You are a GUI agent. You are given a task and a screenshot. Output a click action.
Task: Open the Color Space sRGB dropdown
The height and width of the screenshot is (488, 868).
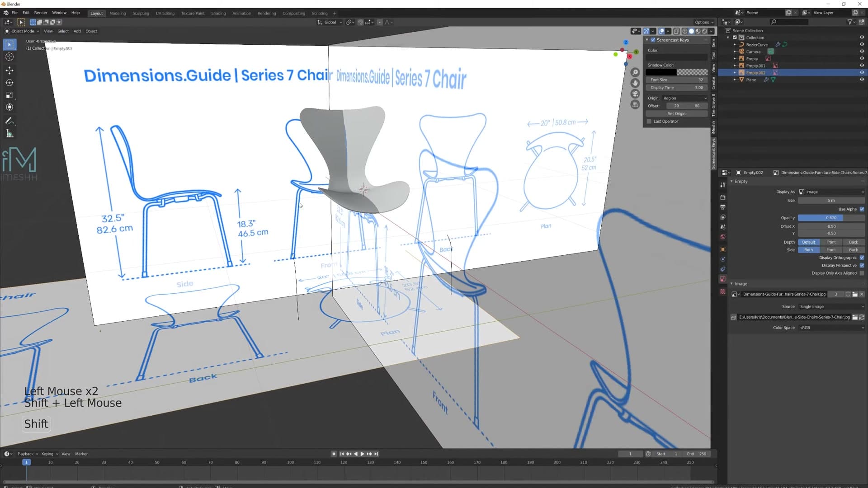pyautogui.click(x=831, y=328)
